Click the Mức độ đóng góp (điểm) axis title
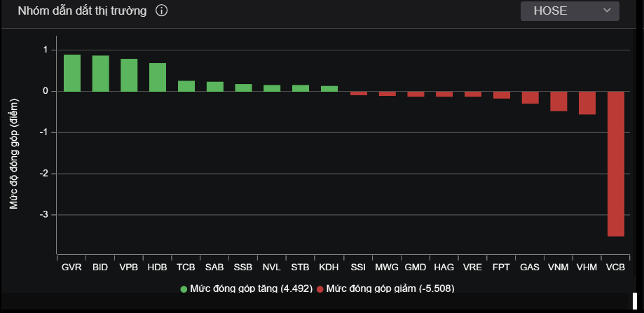The height and width of the screenshot is (313, 644). click(x=15, y=154)
